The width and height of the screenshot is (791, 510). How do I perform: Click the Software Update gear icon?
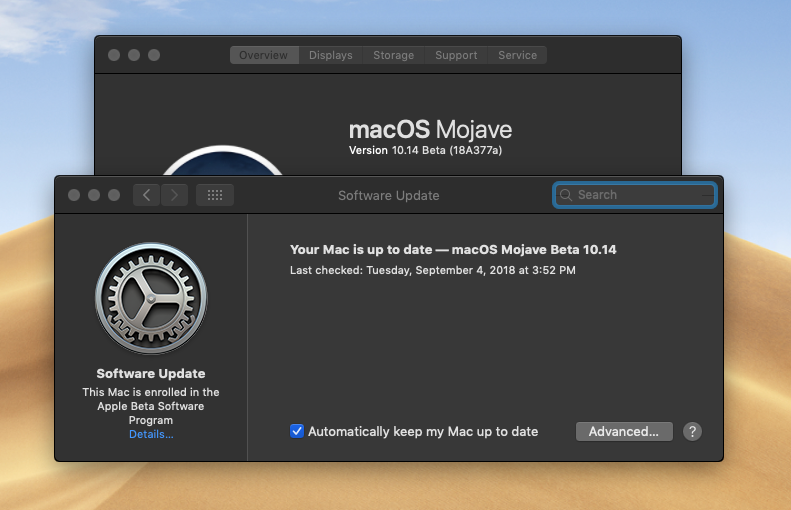(151, 298)
